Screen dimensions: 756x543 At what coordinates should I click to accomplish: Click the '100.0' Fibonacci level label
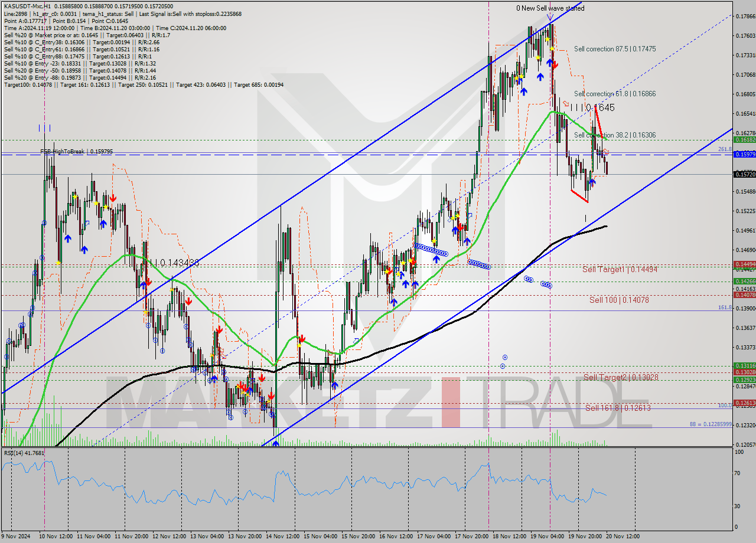coord(725,405)
